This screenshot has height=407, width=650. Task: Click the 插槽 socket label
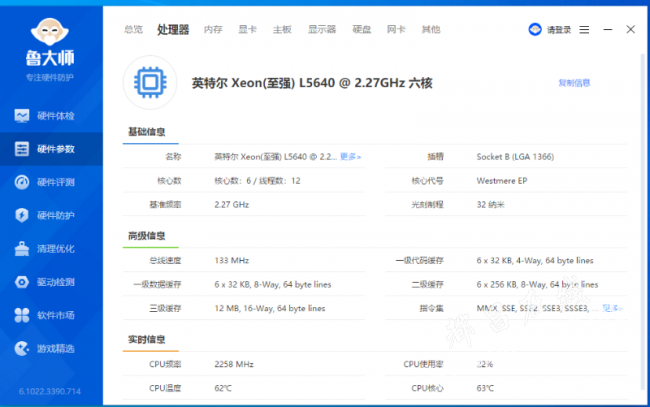[x=436, y=157]
